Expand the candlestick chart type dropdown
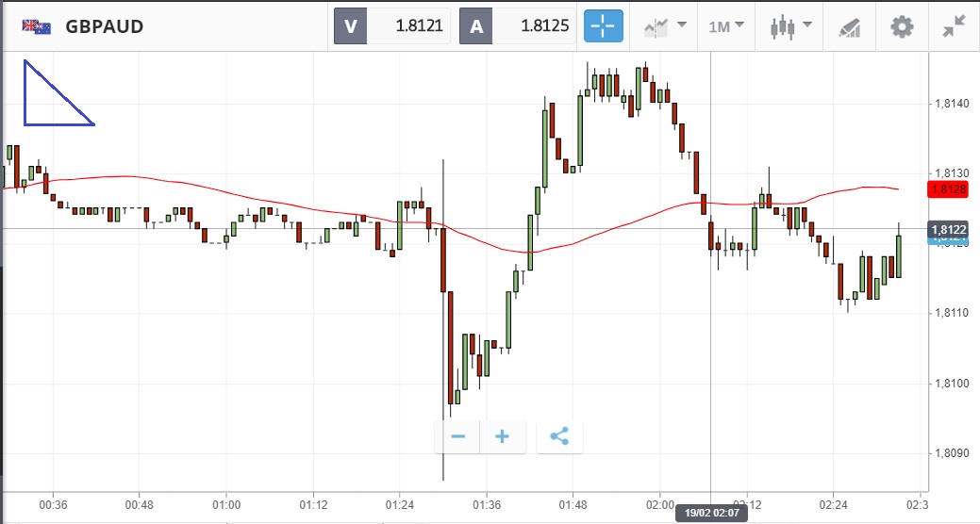Screen dimensions: 980x524 pyautogui.click(x=790, y=26)
